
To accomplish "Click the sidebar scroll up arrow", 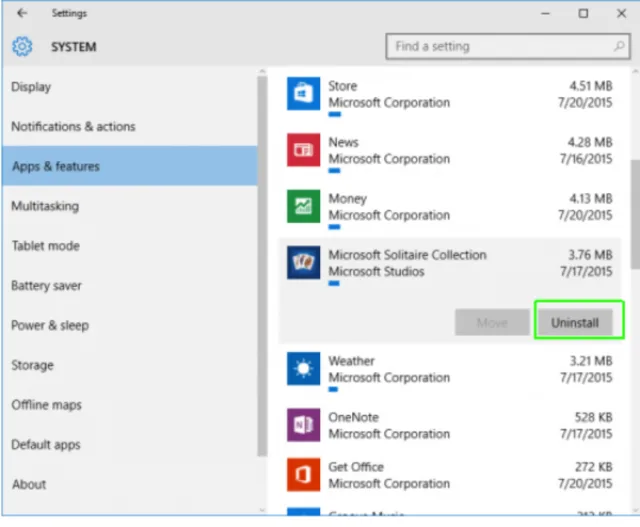I will pos(262,71).
